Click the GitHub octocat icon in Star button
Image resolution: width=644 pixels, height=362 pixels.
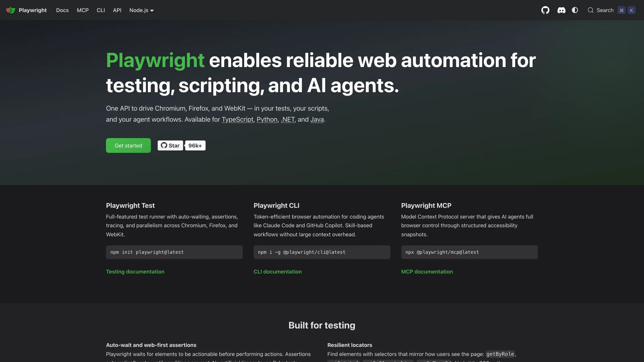(x=164, y=145)
